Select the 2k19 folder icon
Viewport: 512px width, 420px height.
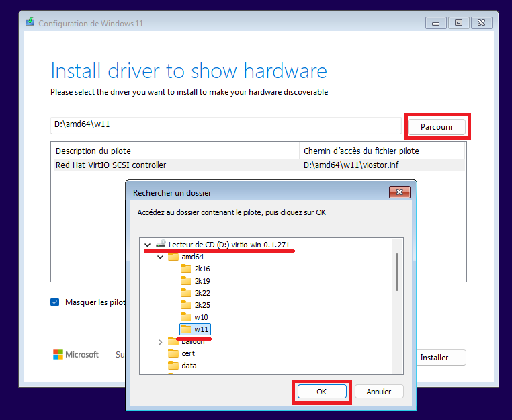point(186,281)
